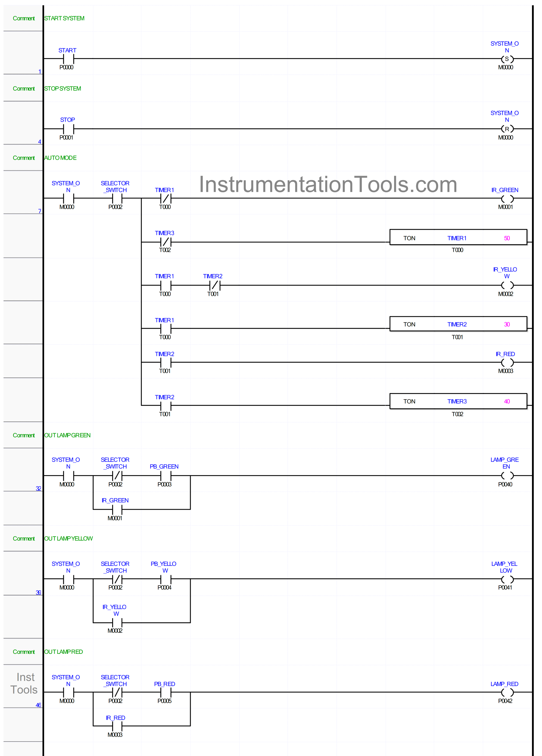The width and height of the screenshot is (542, 756).
Task: Select the IR_RED output coil M0003
Action: [507, 362]
